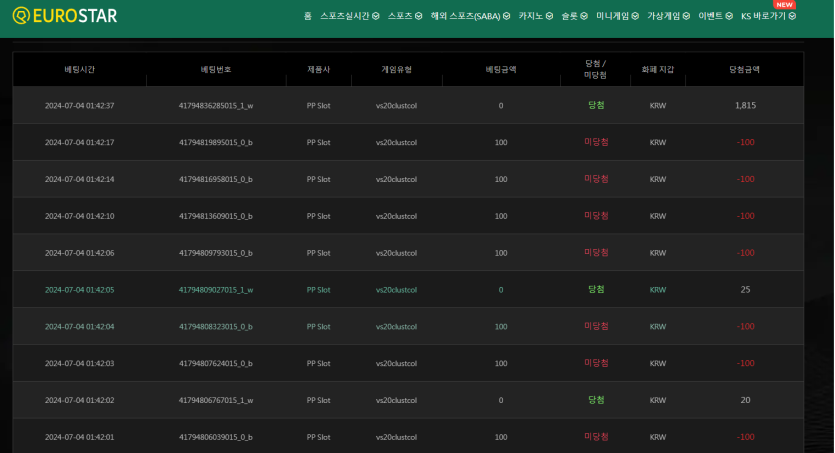Select bet time 2024-07-04 01:42:10

pos(79,216)
